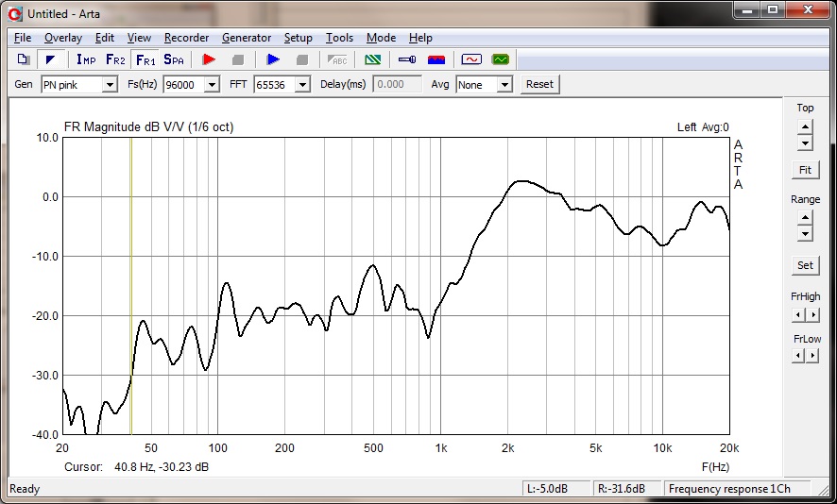
Task: Click the green striped overlay icon
Action: pos(372,59)
